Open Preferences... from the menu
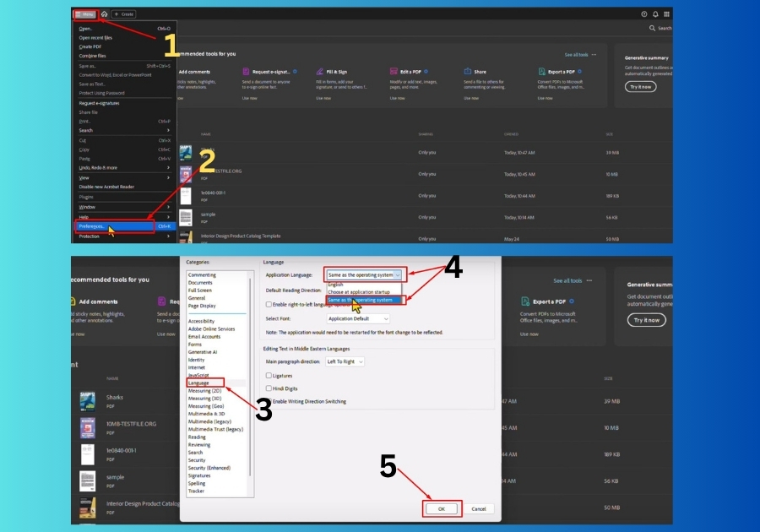Viewport: 760px width, 532px height. 125,226
